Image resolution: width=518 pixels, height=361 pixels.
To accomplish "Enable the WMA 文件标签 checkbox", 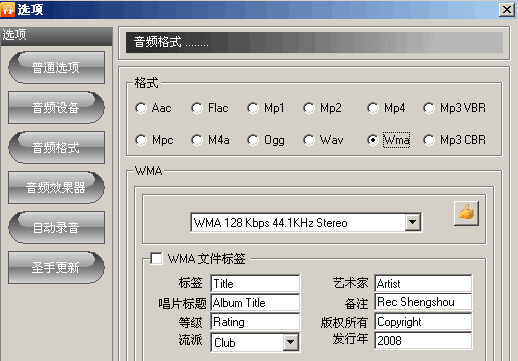I will click(x=156, y=259).
